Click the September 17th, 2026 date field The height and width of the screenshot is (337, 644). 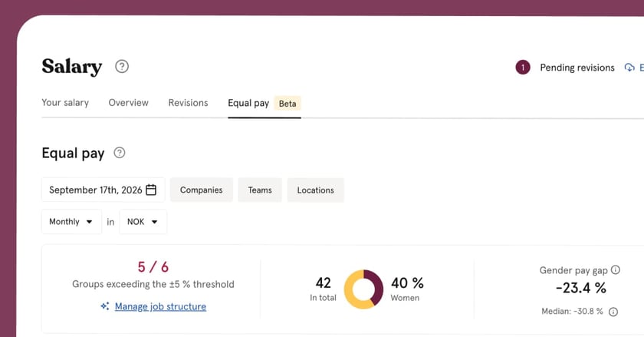(x=103, y=190)
